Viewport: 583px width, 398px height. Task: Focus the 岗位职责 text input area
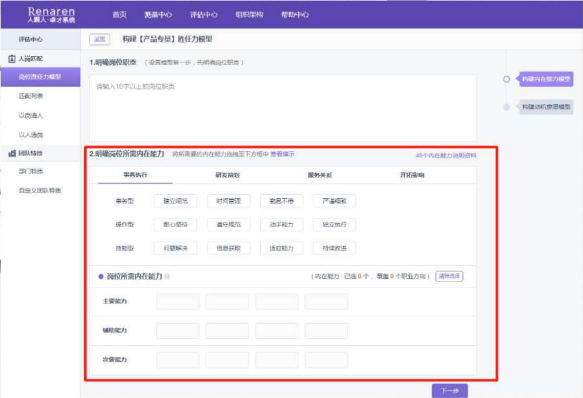(283, 108)
